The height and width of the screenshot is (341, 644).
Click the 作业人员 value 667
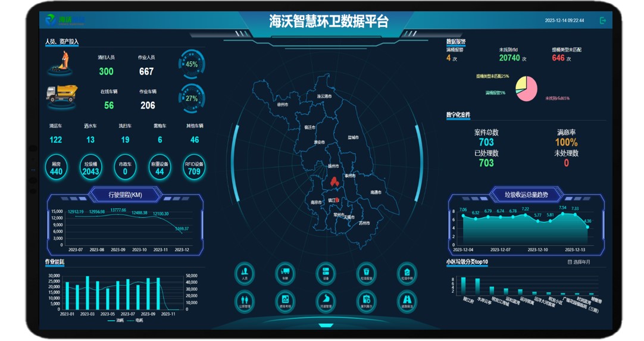146,71
